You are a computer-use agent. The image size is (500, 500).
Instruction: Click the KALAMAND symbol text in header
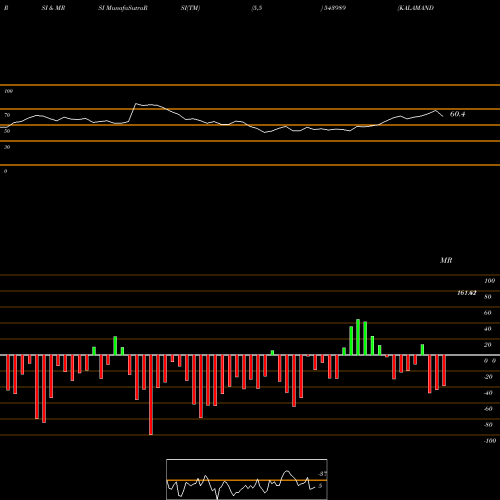pos(416,8)
